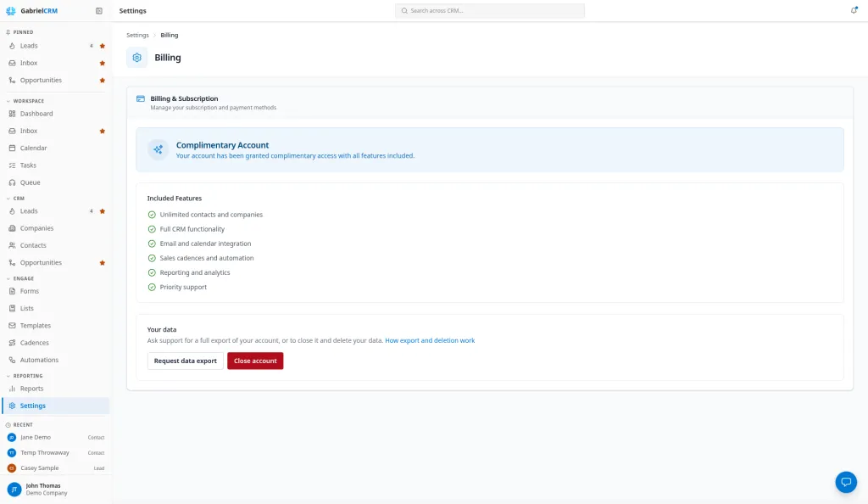Click the search across CRM field
The image size is (868, 504).
490,10
